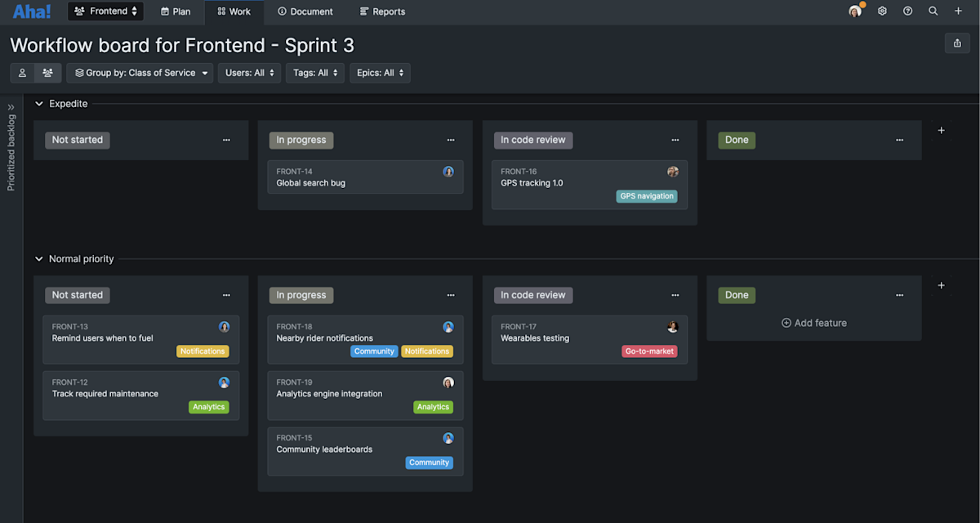
Task: Select the single-user view toggle
Action: 22,73
